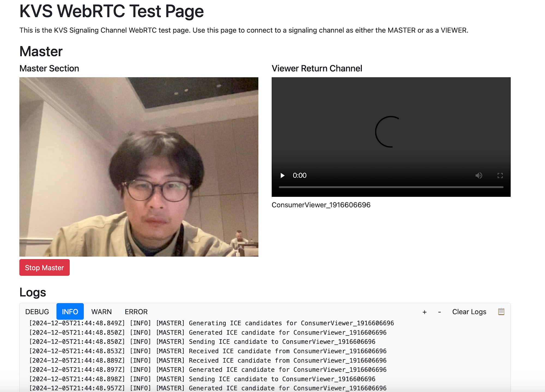Click the Viewer Return Channel heading
The height and width of the screenshot is (392, 545).
317,68
